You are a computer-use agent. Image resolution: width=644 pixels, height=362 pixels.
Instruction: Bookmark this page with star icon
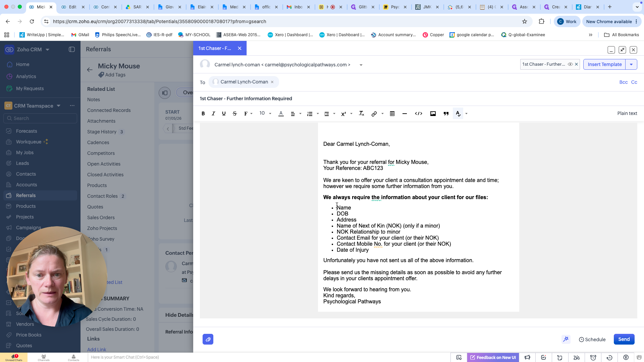tap(525, 21)
